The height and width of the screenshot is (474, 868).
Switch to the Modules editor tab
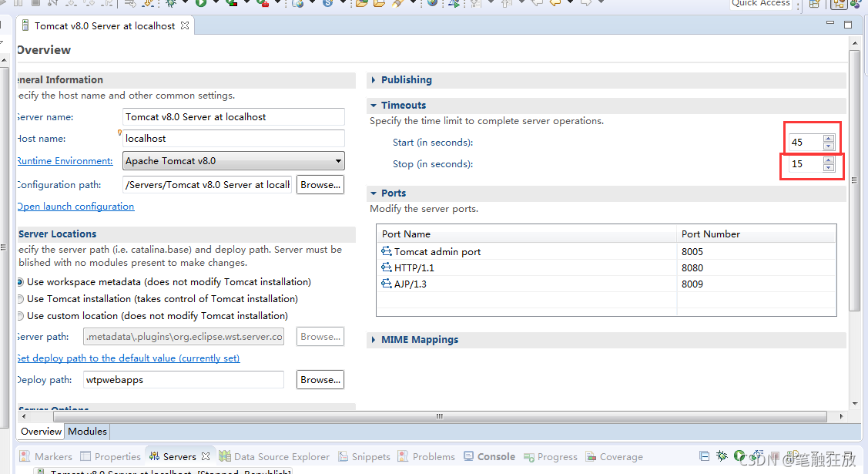pos(88,432)
